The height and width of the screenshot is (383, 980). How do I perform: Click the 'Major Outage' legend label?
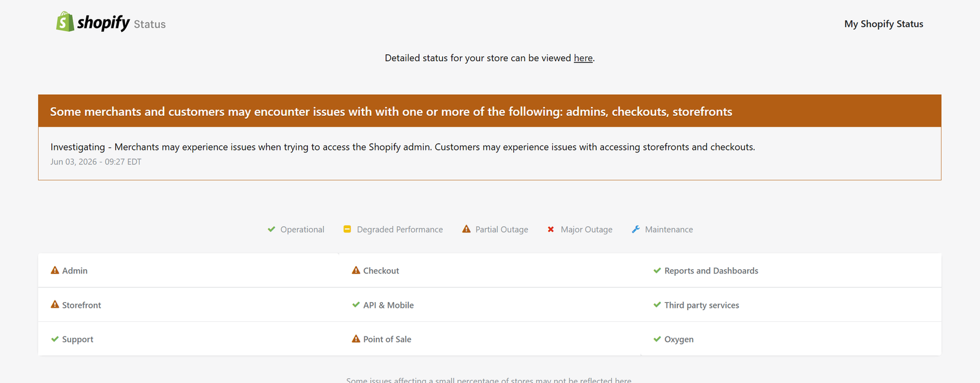tap(587, 229)
